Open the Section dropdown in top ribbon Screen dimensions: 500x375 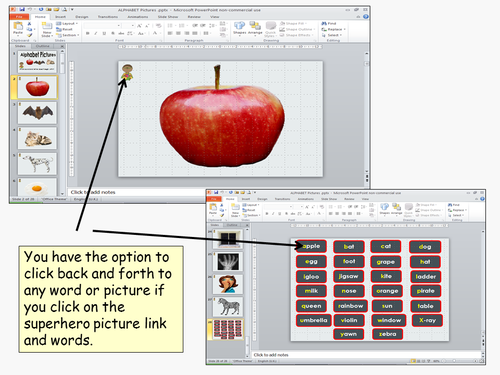coord(68,35)
